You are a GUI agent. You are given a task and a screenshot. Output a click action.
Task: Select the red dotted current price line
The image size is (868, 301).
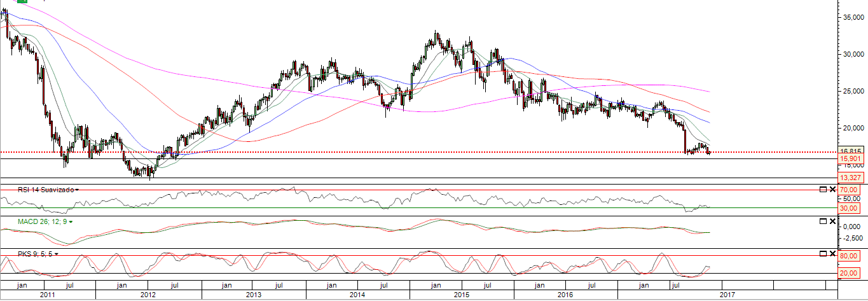point(418,152)
